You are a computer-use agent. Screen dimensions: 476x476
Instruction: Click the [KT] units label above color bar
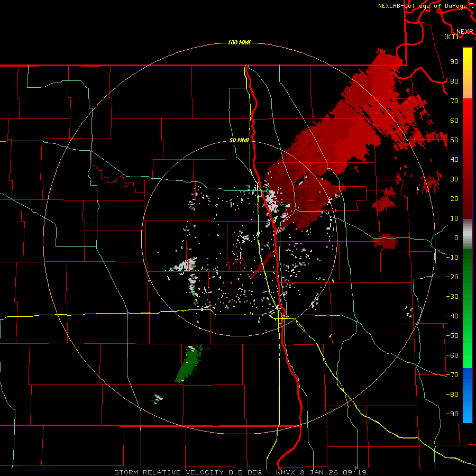tap(451, 36)
